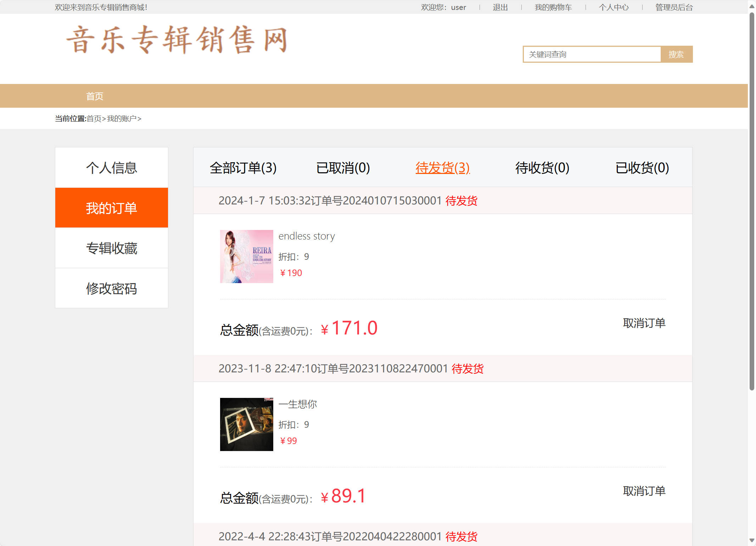Open the 一生想你 album page

[x=298, y=404]
